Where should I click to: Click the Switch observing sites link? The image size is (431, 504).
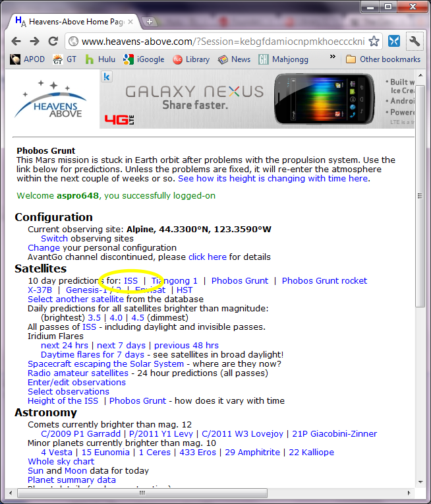[x=54, y=239]
